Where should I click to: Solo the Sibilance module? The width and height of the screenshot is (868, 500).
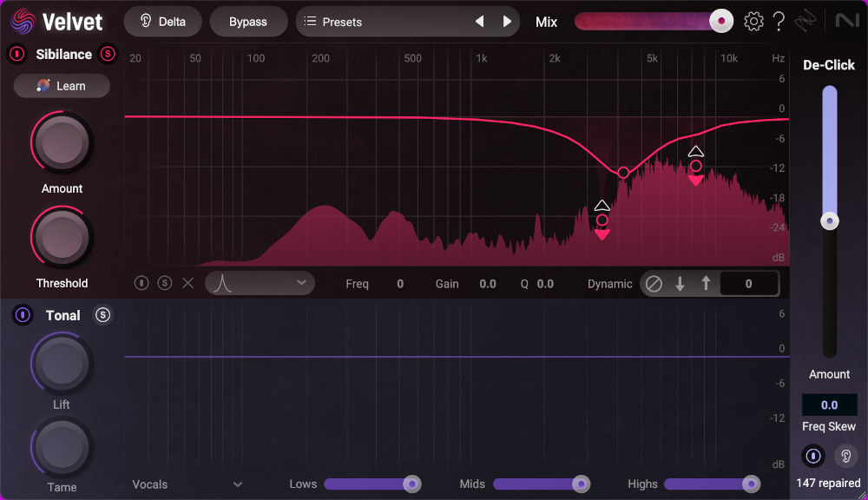pyautogui.click(x=108, y=54)
